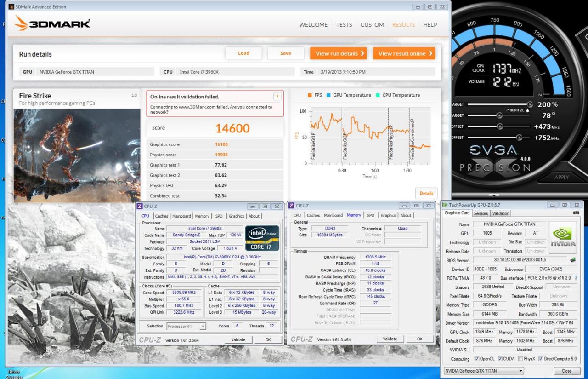Click View result online button
This screenshot has width=588, height=379.
404,53
